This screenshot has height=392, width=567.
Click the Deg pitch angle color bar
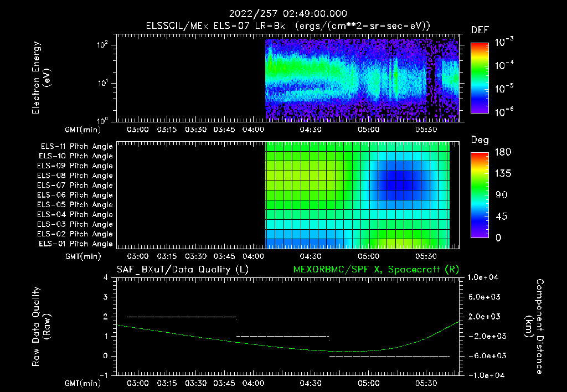pyautogui.click(x=480, y=195)
